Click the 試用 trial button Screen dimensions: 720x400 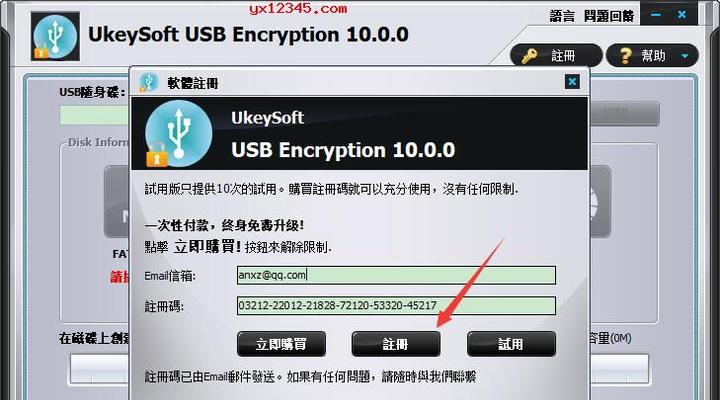[511, 344]
